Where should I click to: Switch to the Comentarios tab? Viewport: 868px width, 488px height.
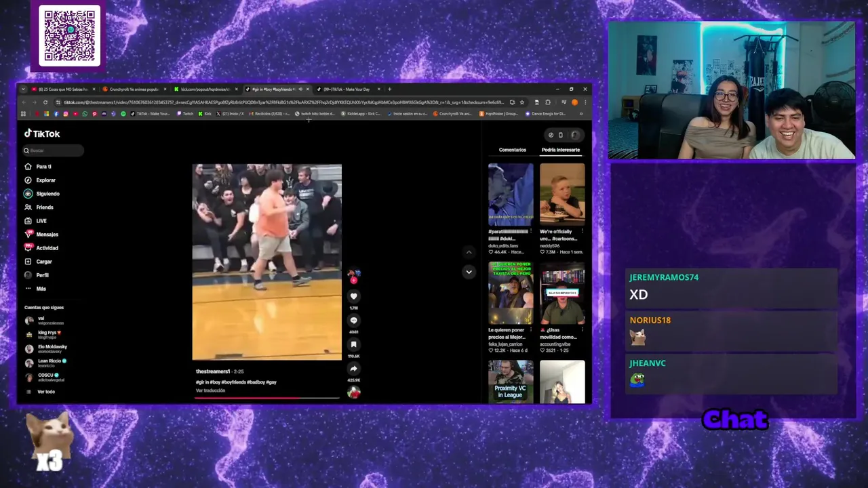[x=513, y=150]
